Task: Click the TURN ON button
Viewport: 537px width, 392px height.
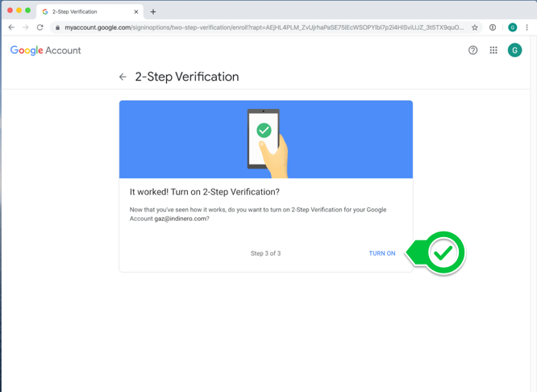Action: tap(382, 253)
